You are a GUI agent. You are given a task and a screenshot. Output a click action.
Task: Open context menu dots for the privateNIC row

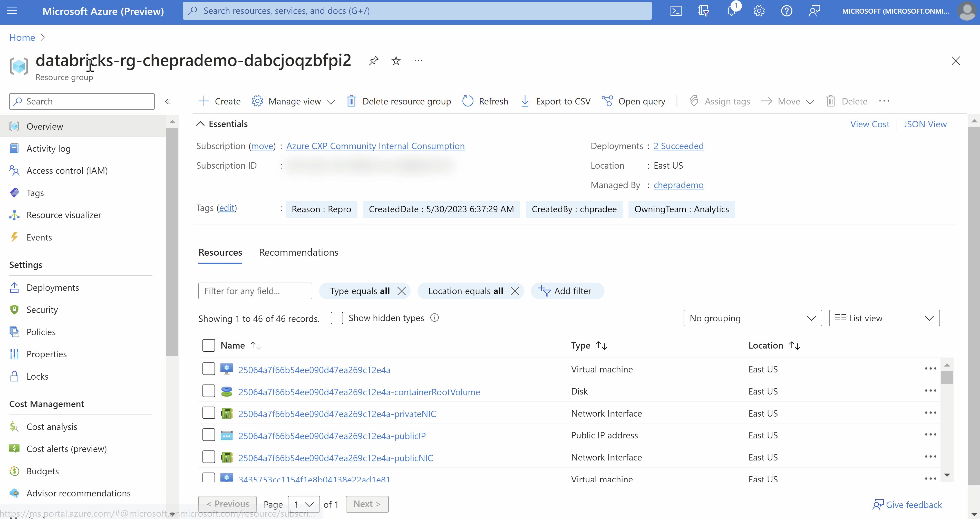[x=930, y=413]
